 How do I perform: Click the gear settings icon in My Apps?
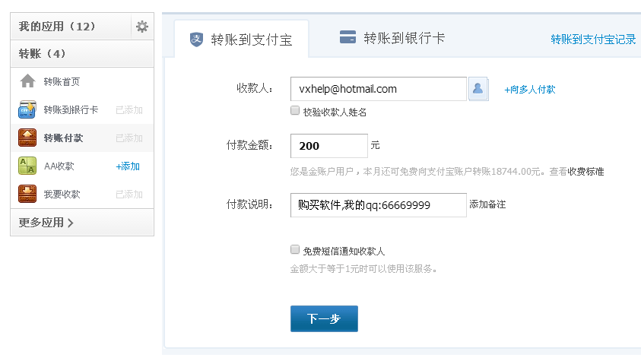[142, 27]
